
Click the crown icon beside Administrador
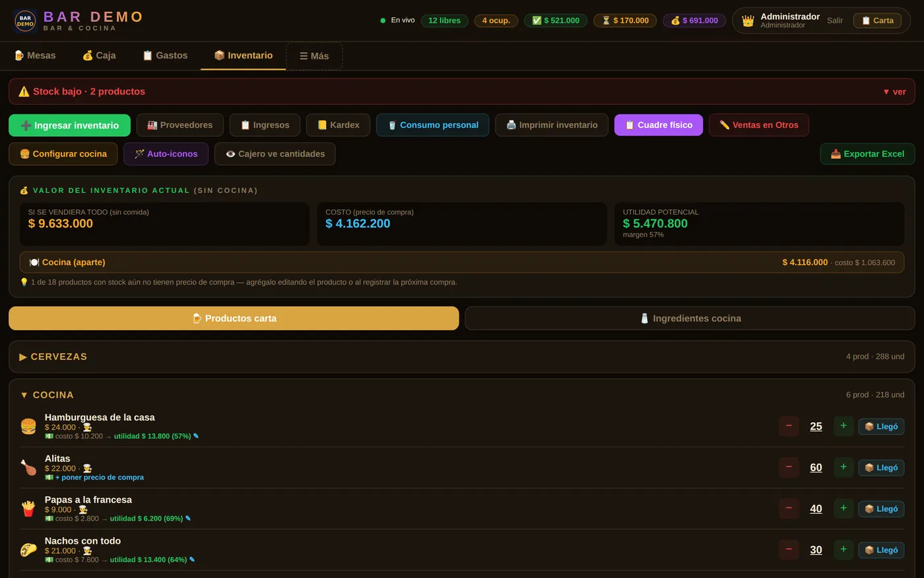point(748,21)
